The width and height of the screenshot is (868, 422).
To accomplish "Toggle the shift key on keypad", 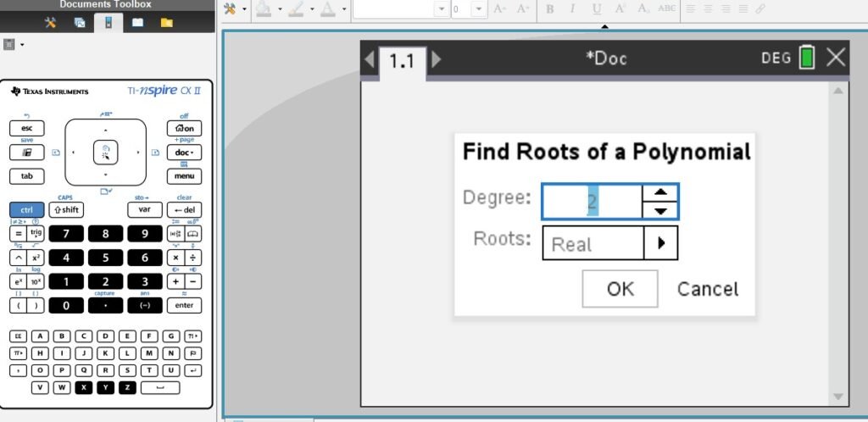I will pos(66,210).
